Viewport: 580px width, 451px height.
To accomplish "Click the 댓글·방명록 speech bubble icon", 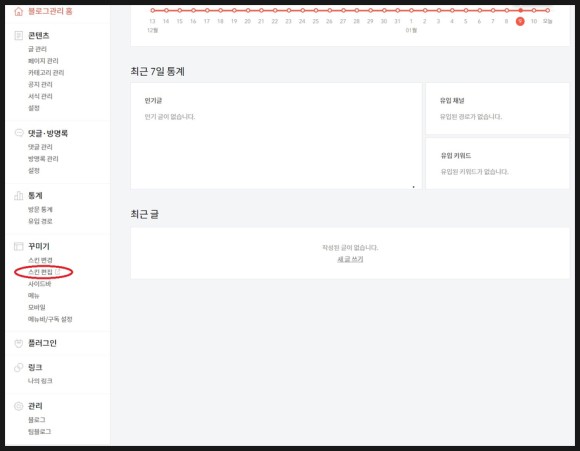I will (x=18, y=133).
